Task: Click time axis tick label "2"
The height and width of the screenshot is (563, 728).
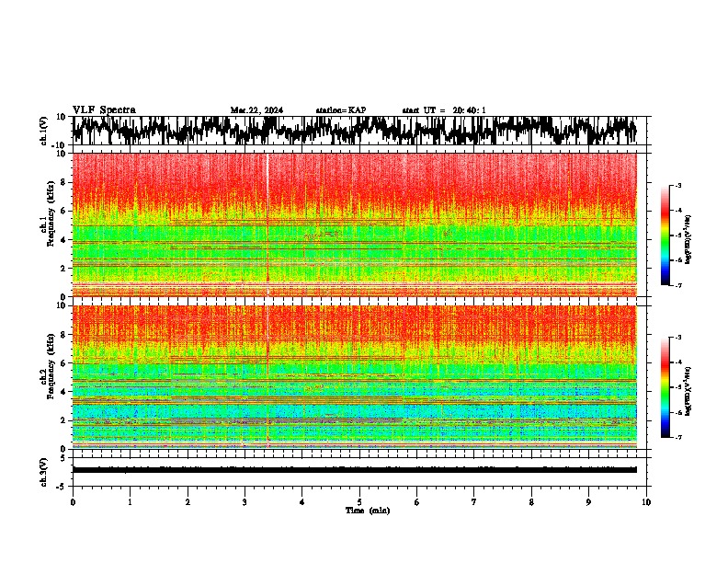Action: coord(188,502)
